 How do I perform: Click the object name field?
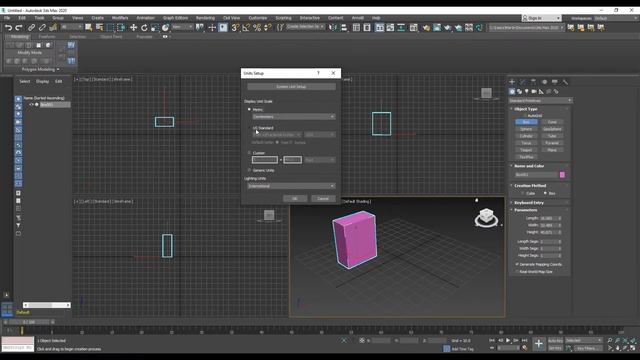tap(536, 175)
